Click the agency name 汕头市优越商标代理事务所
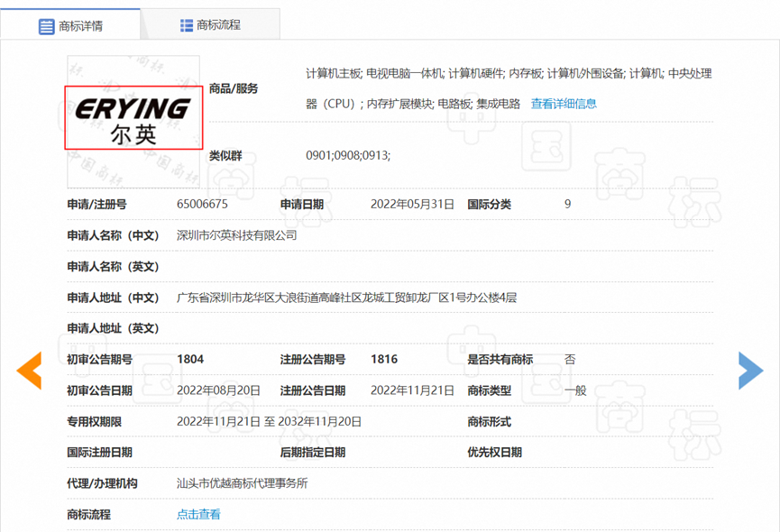This screenshot has height=532, width=780. [242, 483]
